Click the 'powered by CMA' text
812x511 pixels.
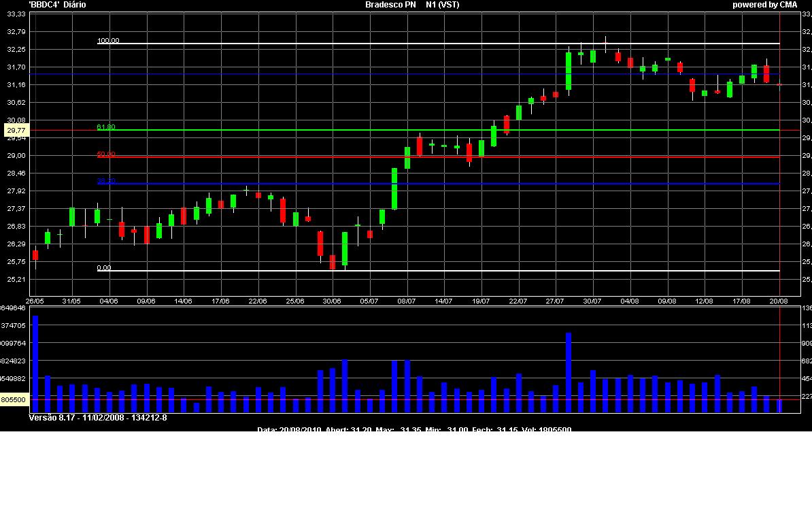coord(764,5)
